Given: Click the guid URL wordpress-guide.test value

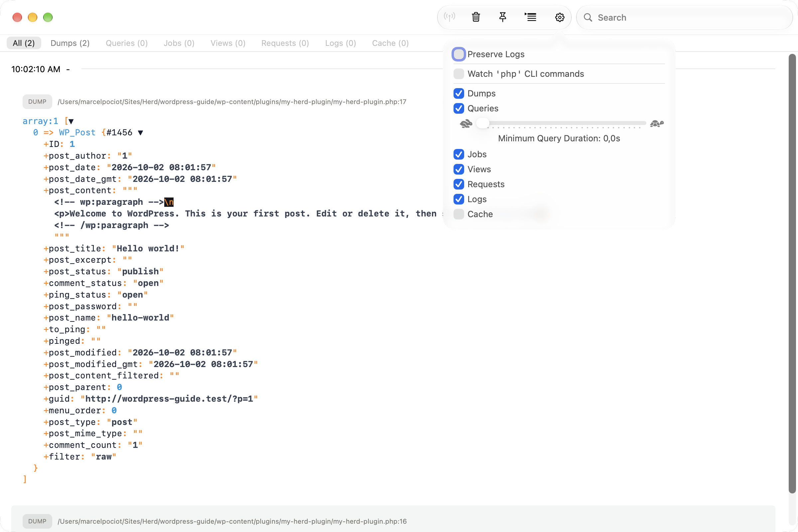Looking at the screenshot, I should (x=169, y=399).
